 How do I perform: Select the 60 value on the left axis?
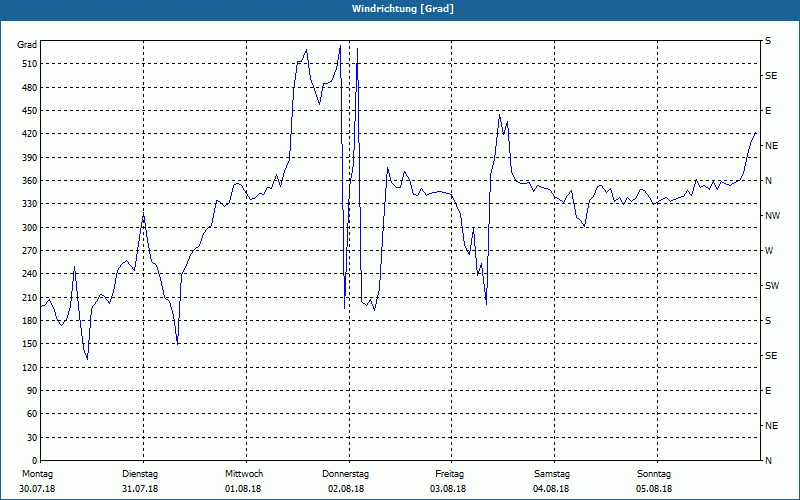(32, 414)
